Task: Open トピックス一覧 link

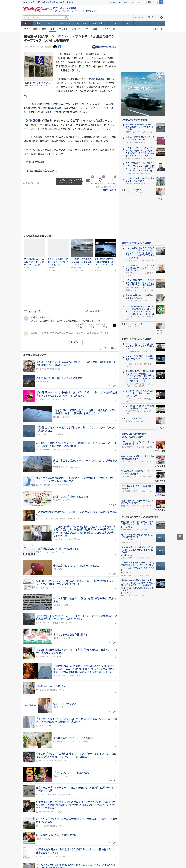Action: tap(155, 29)
